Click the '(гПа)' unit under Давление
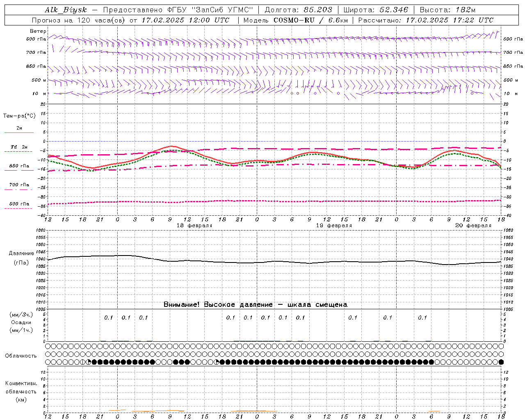Viewport: 525px width, 420px height. [21, 262]
